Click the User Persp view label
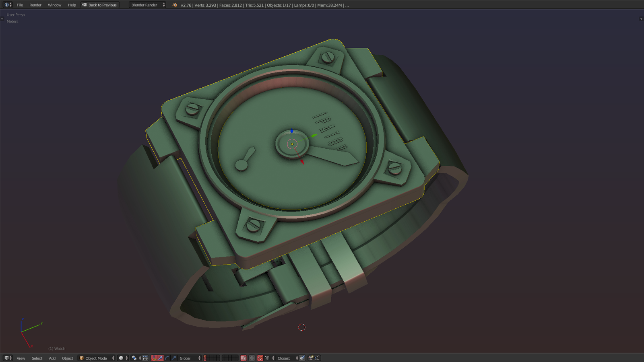 (x=16, y=15)
